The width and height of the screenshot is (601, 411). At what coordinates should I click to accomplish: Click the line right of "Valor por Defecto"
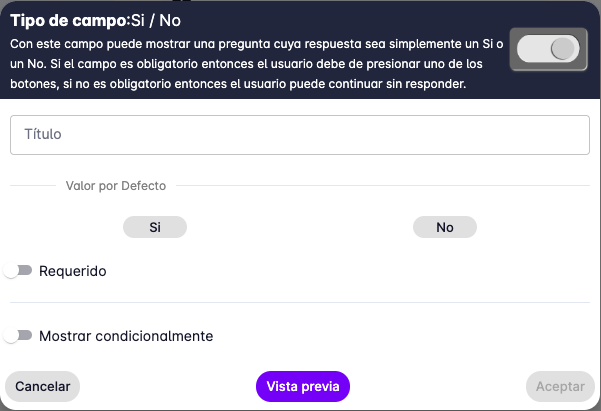click(380, 186)
